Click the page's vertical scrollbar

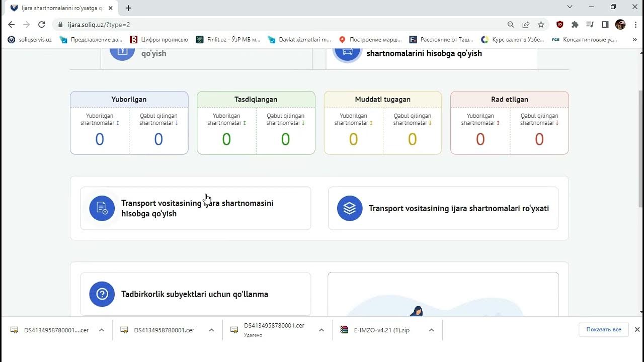click(x=640, y=151)
